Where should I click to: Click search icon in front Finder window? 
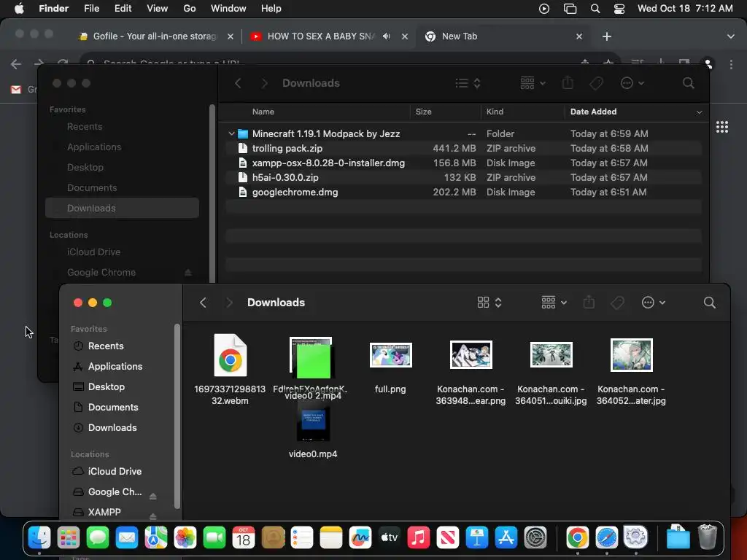tap(709, 303)
